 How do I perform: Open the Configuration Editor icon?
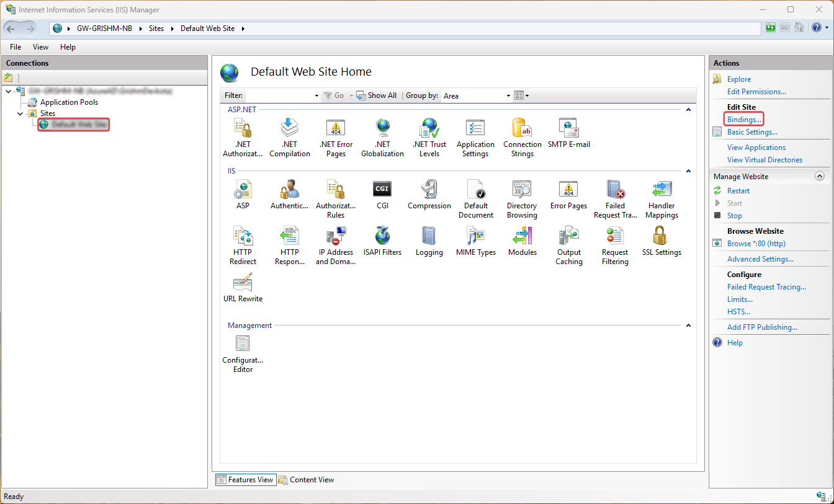tap(243, 353)
